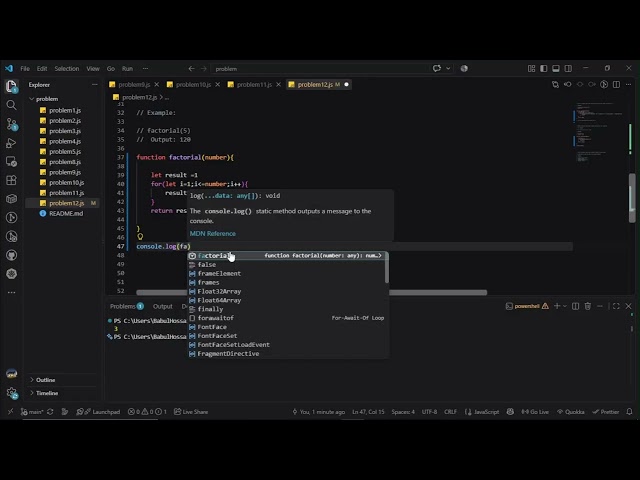The width and height of the screenshot is (640, 480).
Task: Click Live Share in status bar
Action: tap(191, 411)
